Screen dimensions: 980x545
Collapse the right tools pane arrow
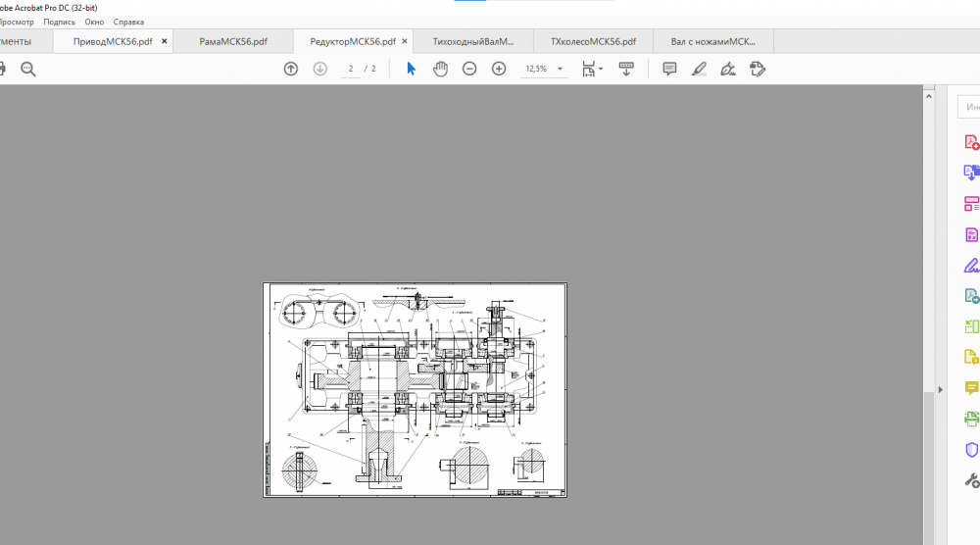tap(940, 389)
